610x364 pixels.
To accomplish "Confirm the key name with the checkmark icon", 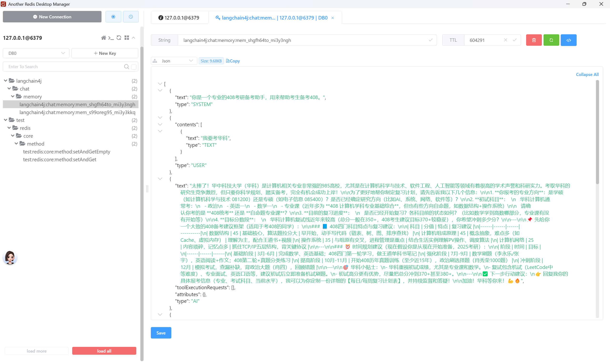I will click(x=431, y=40).
